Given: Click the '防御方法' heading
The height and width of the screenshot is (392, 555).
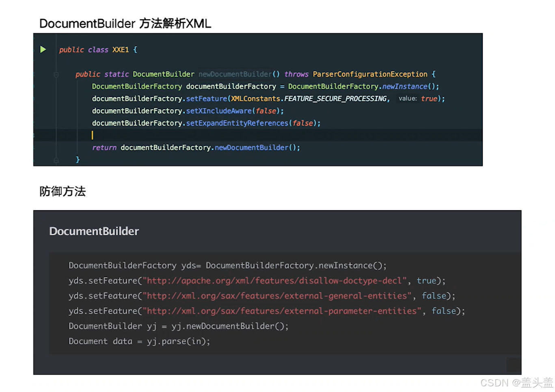Looking at the screenshot, I should coord(63,191).
